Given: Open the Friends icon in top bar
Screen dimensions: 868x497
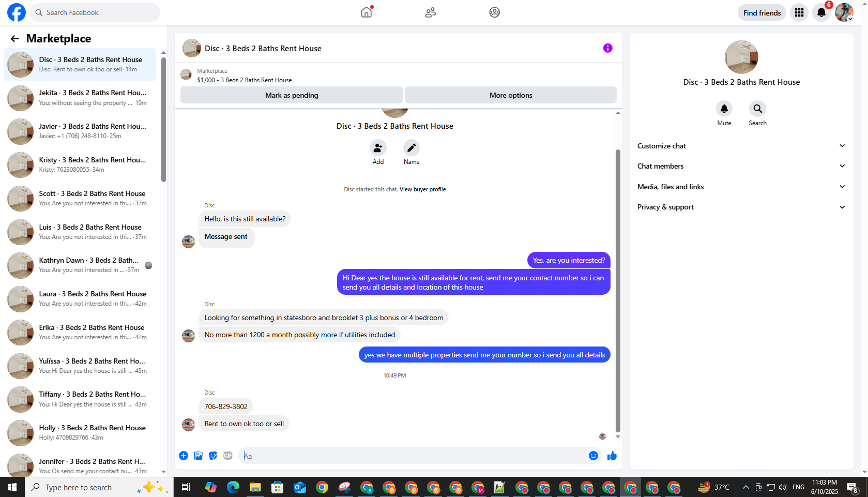Looking at the screenshot, I should click(x=431, y=12).
